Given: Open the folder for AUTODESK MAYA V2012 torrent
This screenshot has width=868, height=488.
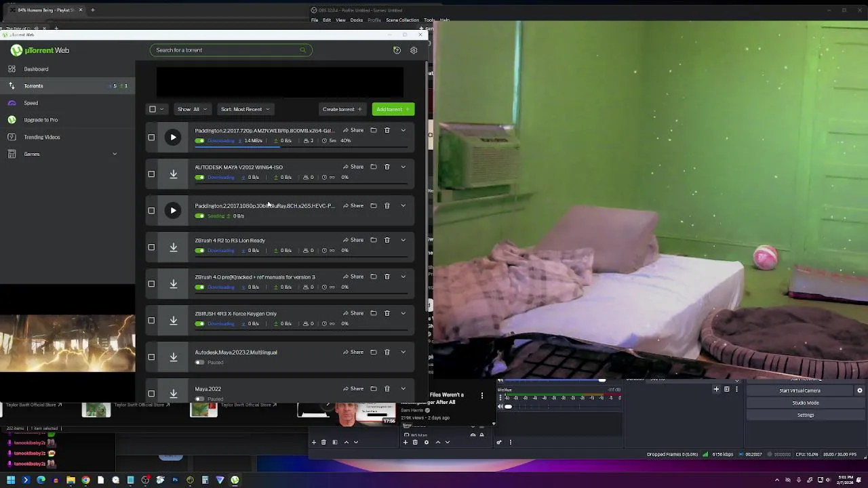Looking at the screenshot, I should click(373, 167).
